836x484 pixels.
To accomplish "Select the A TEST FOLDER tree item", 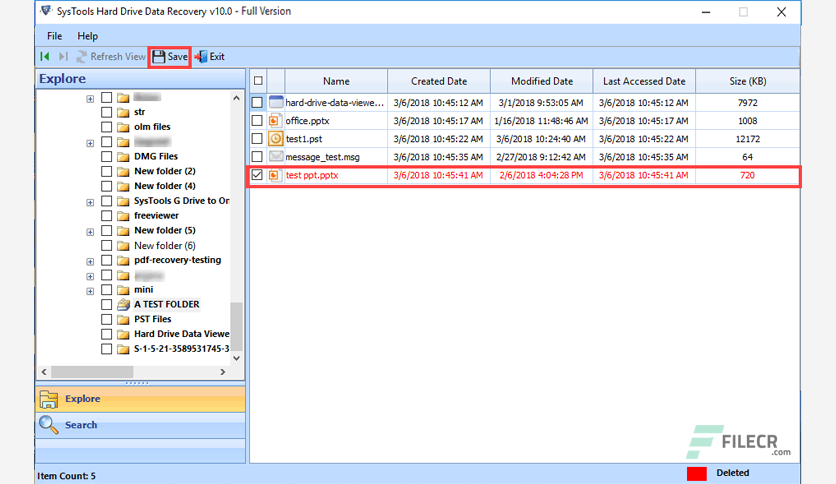I will click(166, 304).
